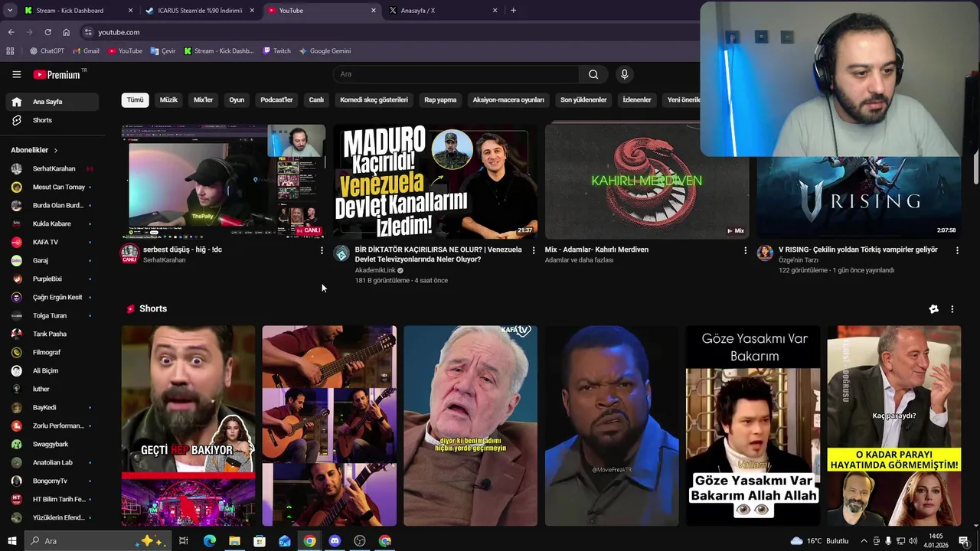Click the Windows Start button
The image size is (980, 551).
pyautogui.click(x=11, y=541)
